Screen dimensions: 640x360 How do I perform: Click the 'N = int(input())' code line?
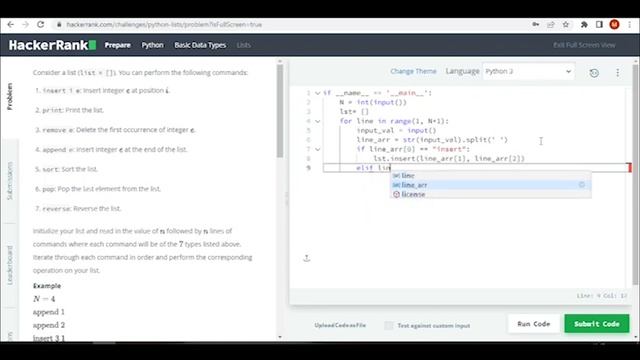click(373, 102)
